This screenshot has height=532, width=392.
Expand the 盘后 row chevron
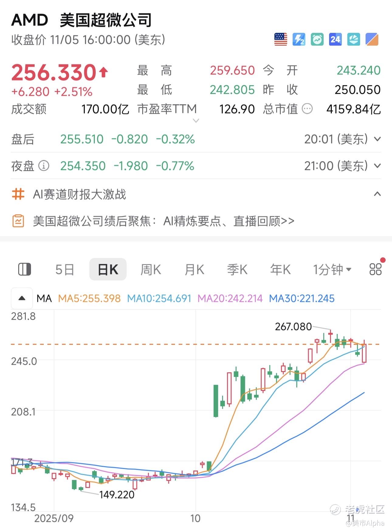tap(377, 139)
